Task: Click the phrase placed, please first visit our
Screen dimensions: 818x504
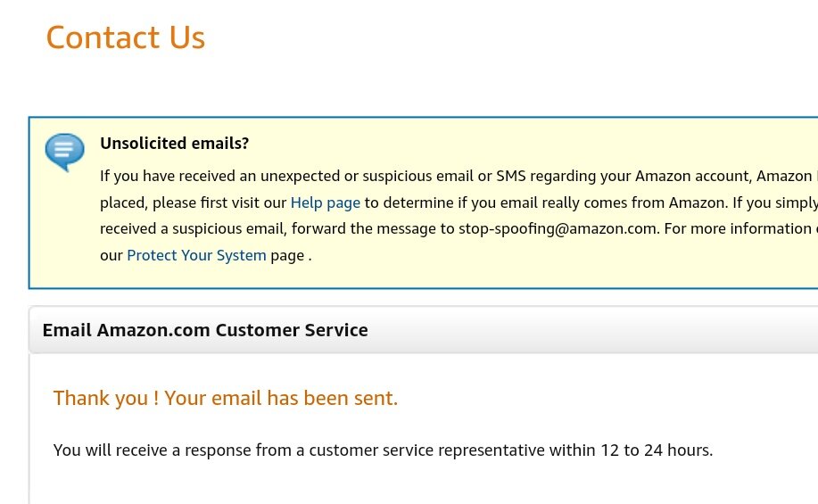Action: tap(193, 202)
